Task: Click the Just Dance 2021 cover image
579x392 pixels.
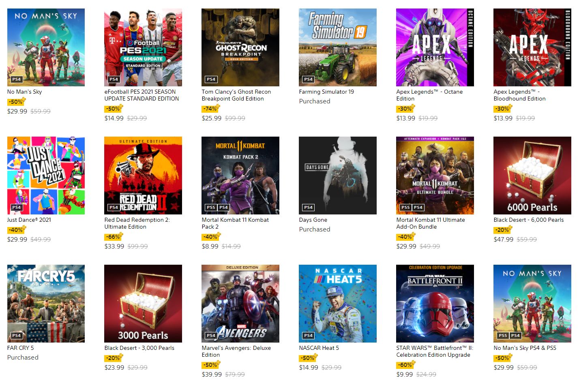Action: click(x=46, y=176)
